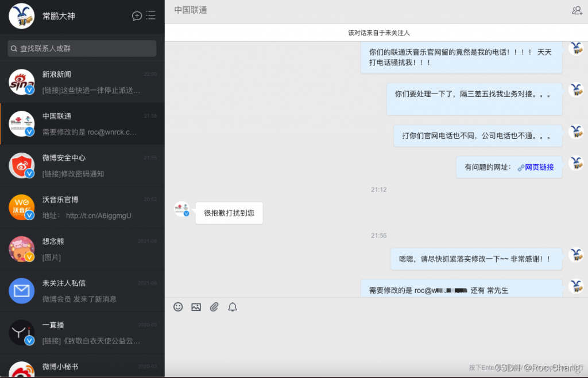Click the 打你们官网电话也不同 message bubble
This screenshot has width=588, height=378.
478,135
